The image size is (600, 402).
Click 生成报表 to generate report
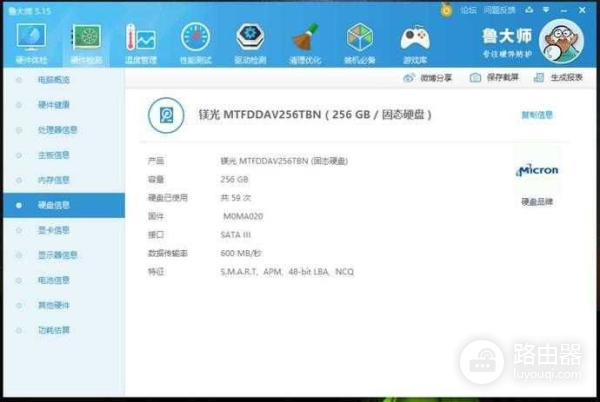(558, 78)
